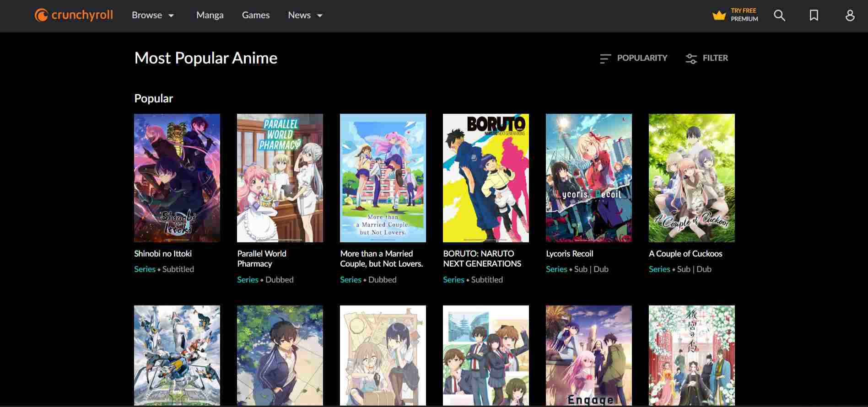
Task: Expand the Browse dropdown menu
Action: (153, 15)
